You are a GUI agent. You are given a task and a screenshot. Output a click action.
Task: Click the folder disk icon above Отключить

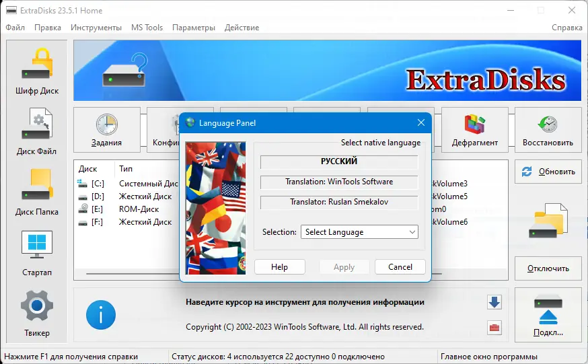tap(548, 221)
